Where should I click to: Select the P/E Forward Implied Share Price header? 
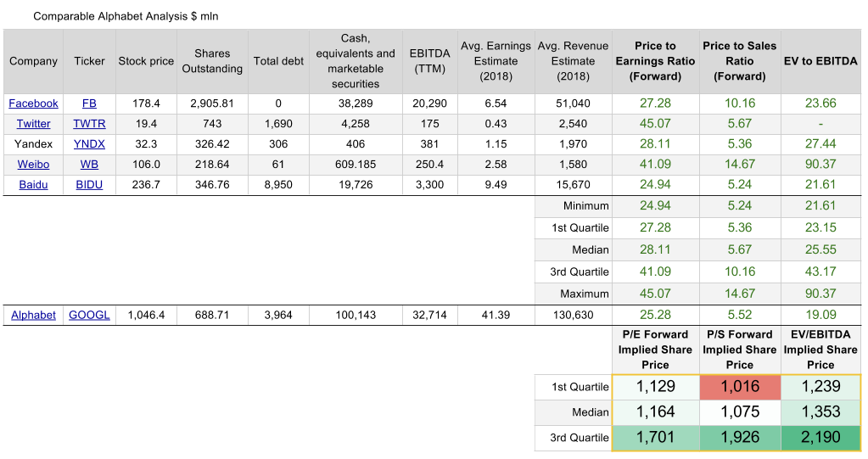pyautogui.click(x=655, y=350)
